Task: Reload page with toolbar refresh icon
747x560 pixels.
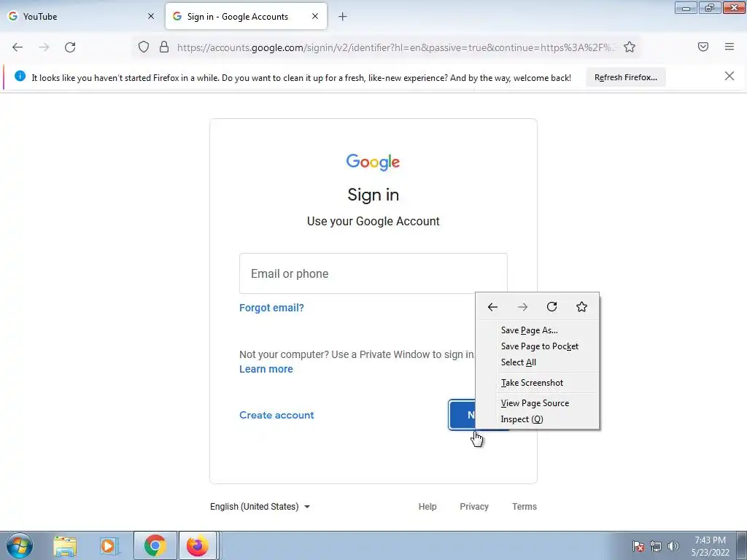Action: pyautogui.click(x=70, y=47)
